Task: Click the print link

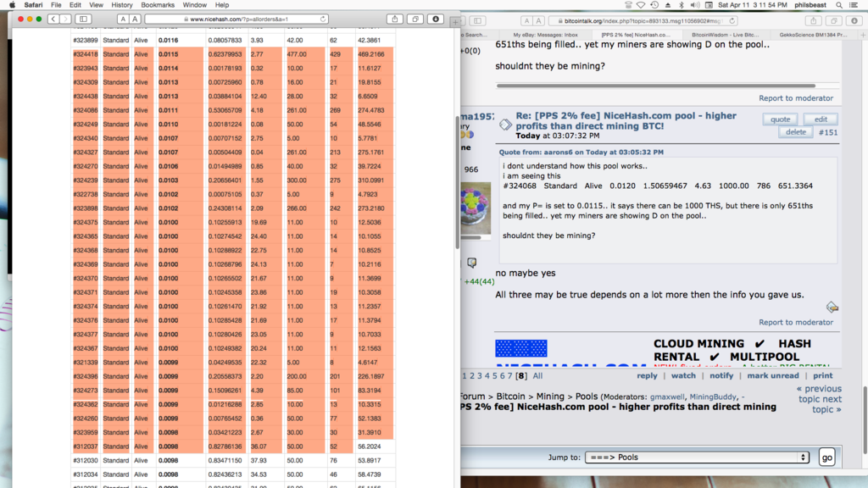Action: [822, 375]
